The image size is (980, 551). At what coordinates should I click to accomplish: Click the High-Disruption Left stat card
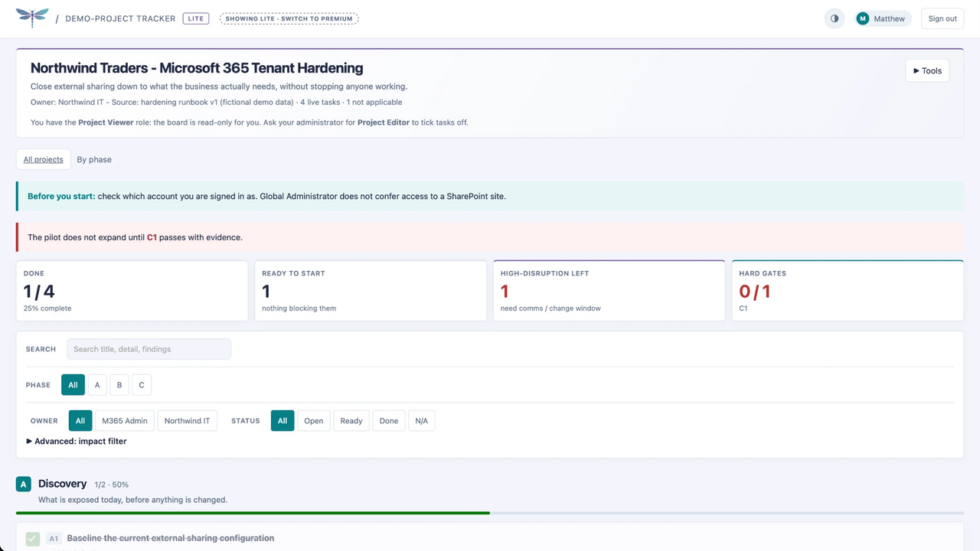pyautogui.click(x=609, y=291)
